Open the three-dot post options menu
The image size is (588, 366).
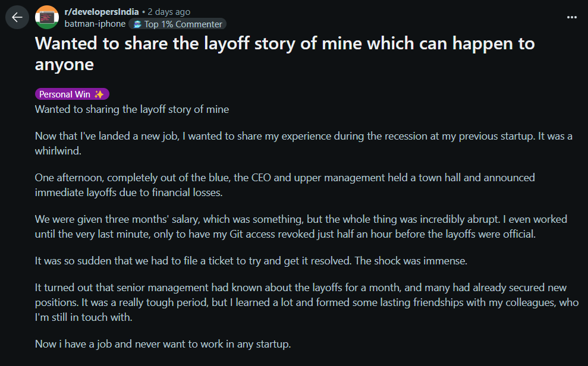coord(571,17)
